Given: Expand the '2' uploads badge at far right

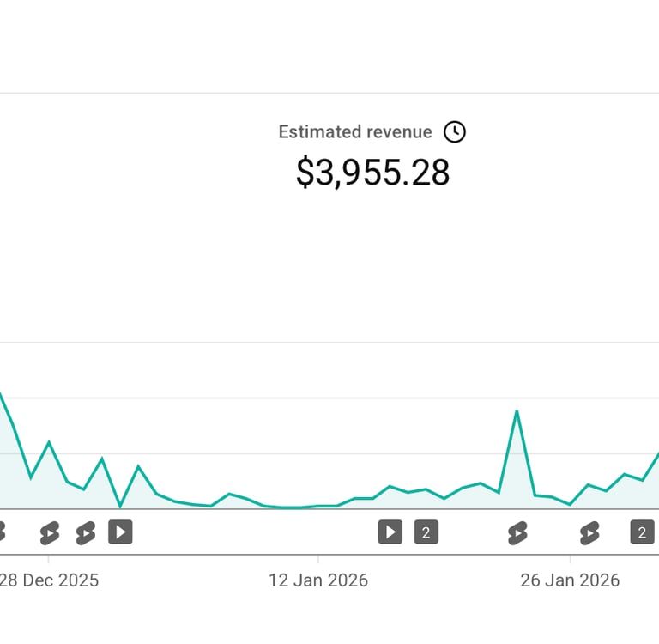Looking at the screenshot, I should point(642,532).
